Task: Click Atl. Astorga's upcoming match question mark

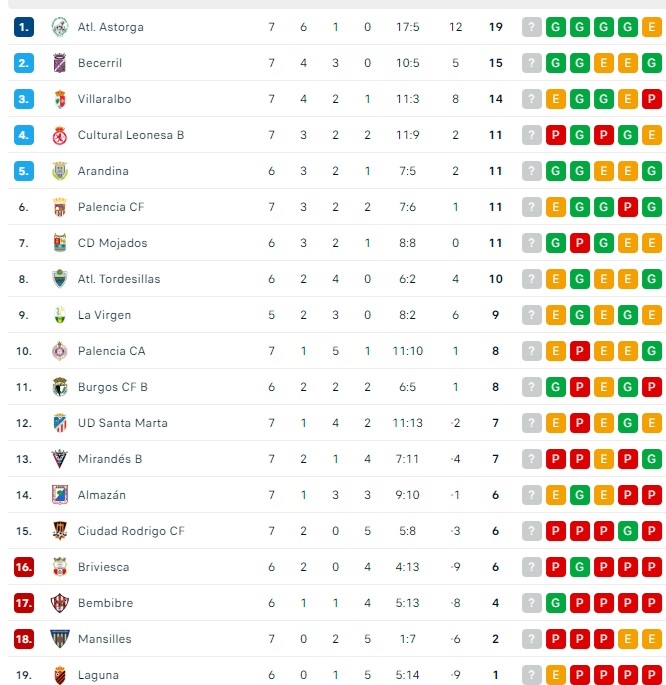Action: [x=532, y=27]
